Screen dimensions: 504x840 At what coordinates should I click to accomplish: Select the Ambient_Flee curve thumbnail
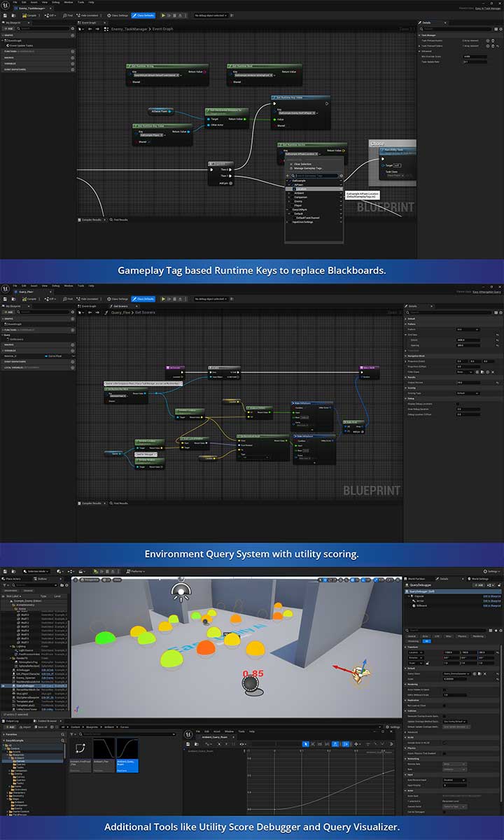(x=104, y=755)
